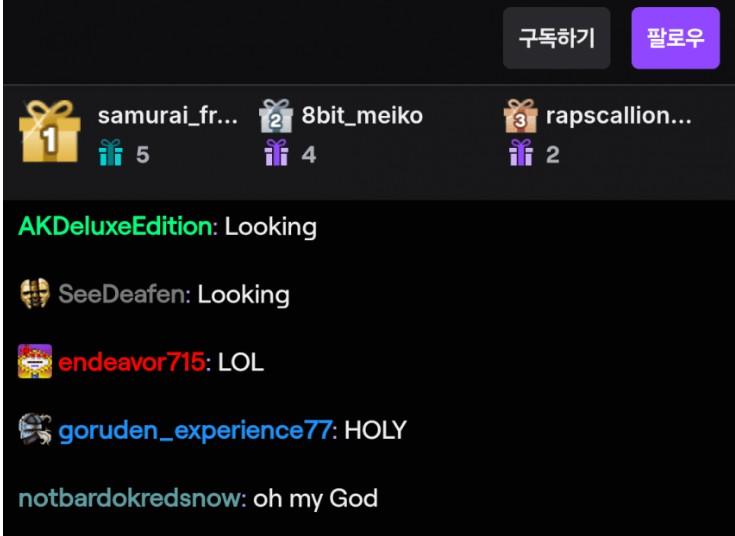Click SeeDeafen's golden mask chat badge

click(35, 294)
